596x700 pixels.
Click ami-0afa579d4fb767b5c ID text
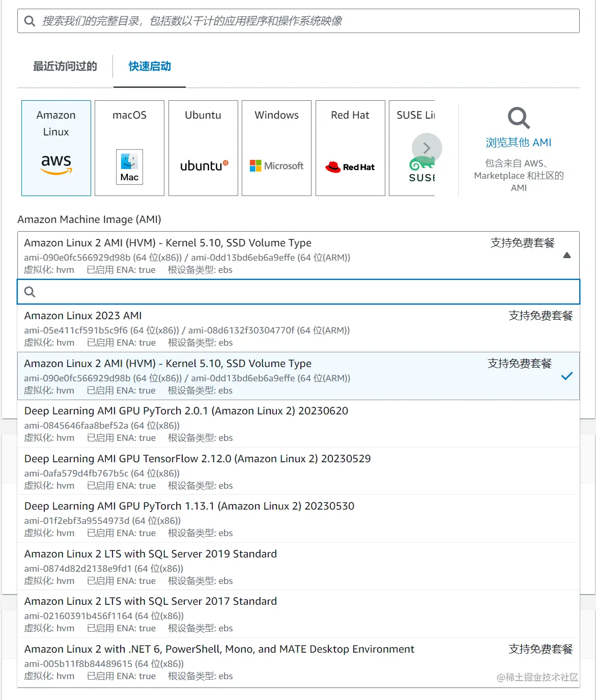click(x=76, y=473)
